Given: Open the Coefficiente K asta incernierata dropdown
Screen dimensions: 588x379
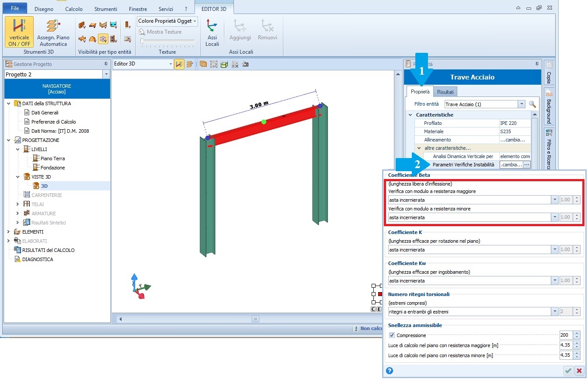Looking at the screenshot, I should pos(554,250).
